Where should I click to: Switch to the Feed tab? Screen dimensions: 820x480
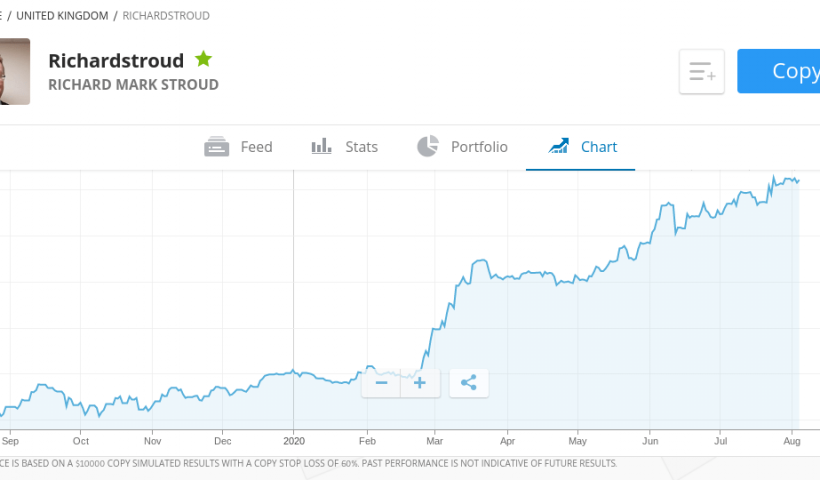tap(256, 147)
